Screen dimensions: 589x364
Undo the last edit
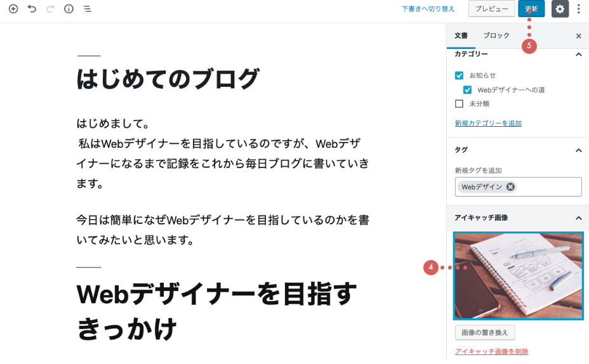(32, 9)
